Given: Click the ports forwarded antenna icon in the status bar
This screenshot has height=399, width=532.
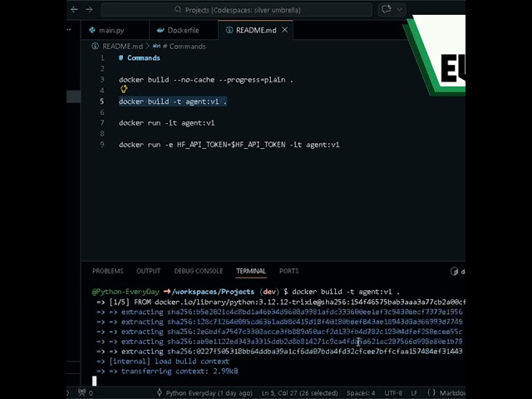Looking at the screenshot, I should (82, 392).
